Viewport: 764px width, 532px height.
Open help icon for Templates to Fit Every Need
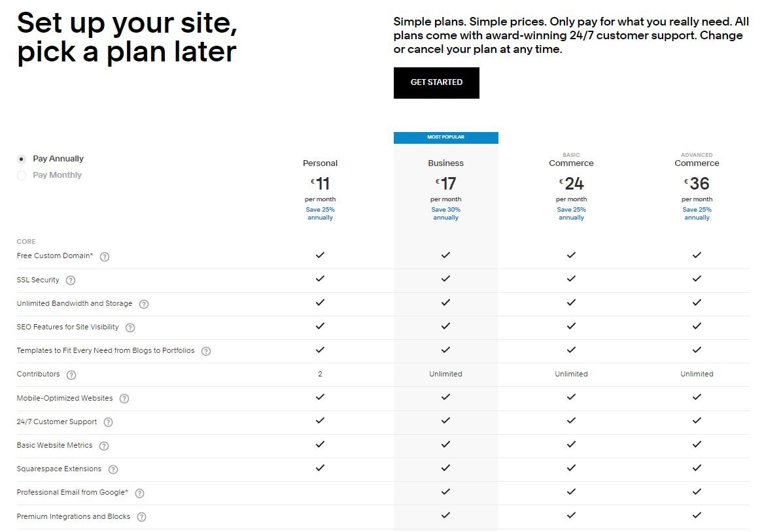pyautogui.click(x=206, y=351)
